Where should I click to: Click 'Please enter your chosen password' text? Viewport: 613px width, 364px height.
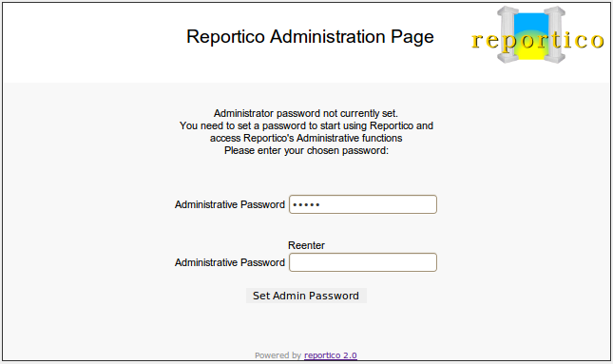click(x=306, y=150)
